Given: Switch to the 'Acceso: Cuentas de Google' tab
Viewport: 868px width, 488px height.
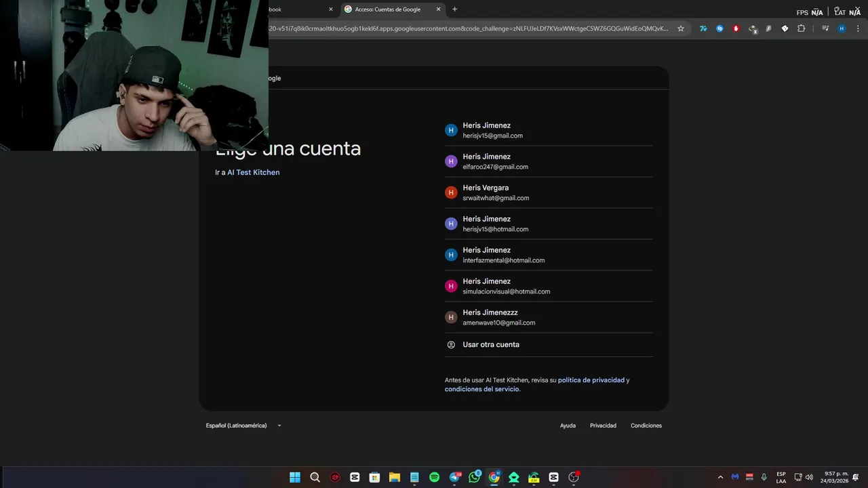Looking at the screenshot, I should pyautogui.click(x=392, y=9).
